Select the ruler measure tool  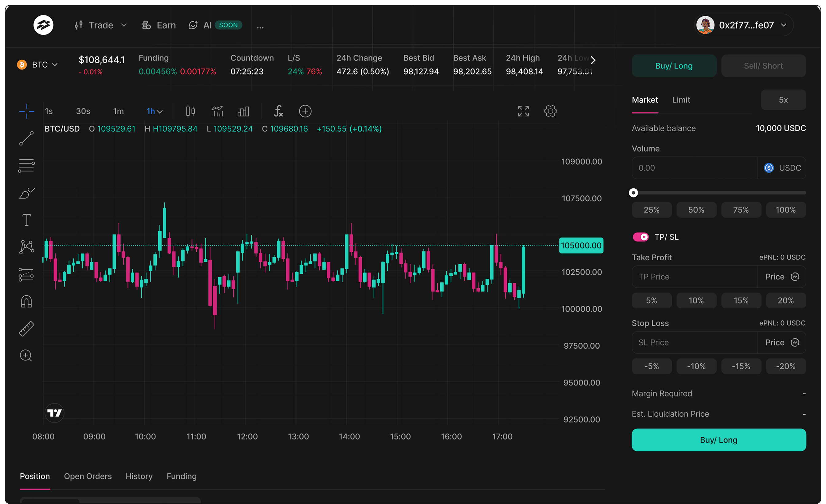click(x=26, y=329)
